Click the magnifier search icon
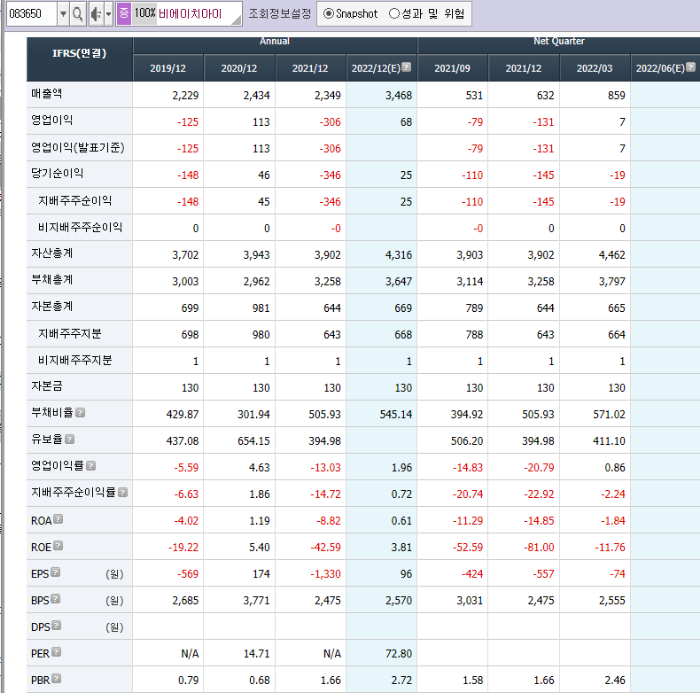Image resolution: width=700 pixels, height=693 pixels. click(78, 14)
